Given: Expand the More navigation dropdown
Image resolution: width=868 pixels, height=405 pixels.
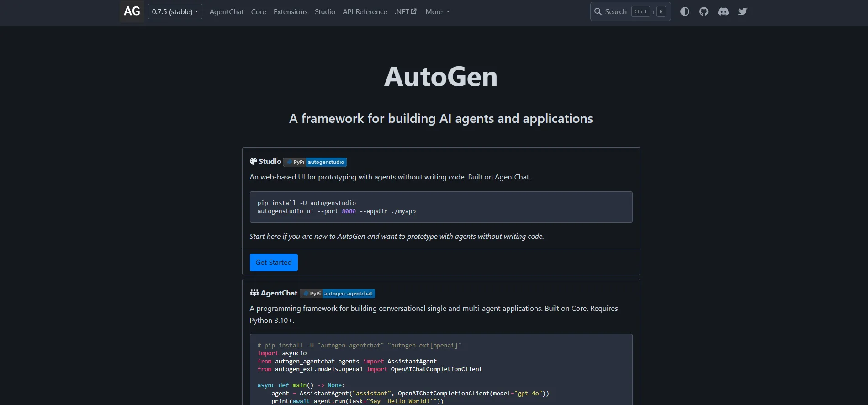Looking at the screenshot, I should (x=437, y=11).
